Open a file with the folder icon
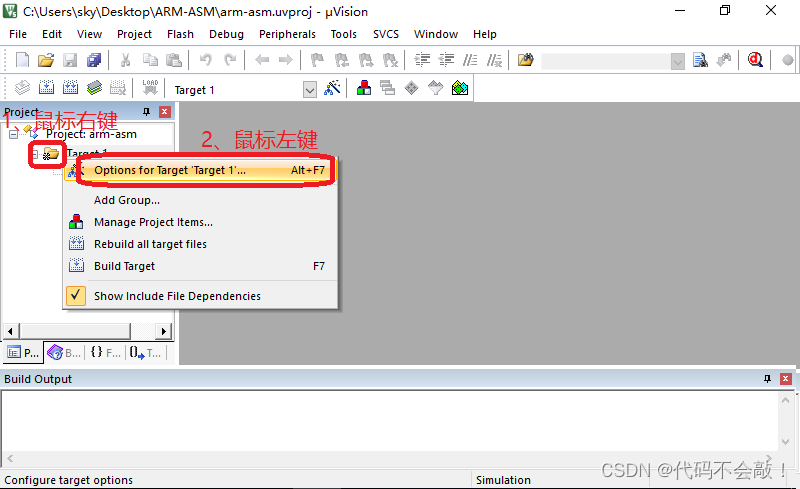The width and height of the screenshot is (800, 489). pyautogui.click(x=46, y=60)
